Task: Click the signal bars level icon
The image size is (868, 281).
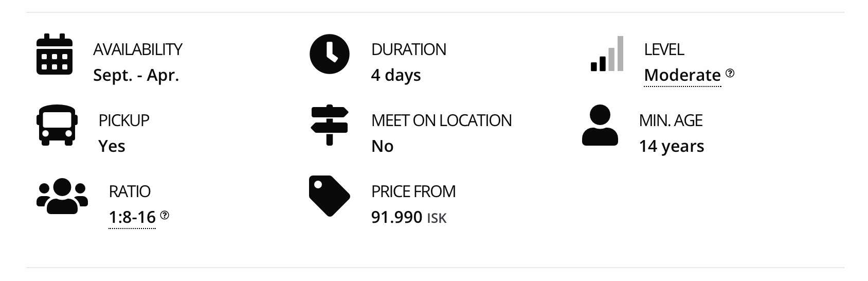Action: click(x=607, y=54)
